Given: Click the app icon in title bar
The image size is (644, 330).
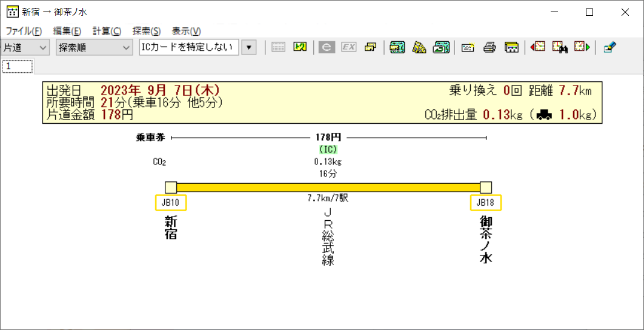Looking at the screenshot, I should [x=13, y=12].
